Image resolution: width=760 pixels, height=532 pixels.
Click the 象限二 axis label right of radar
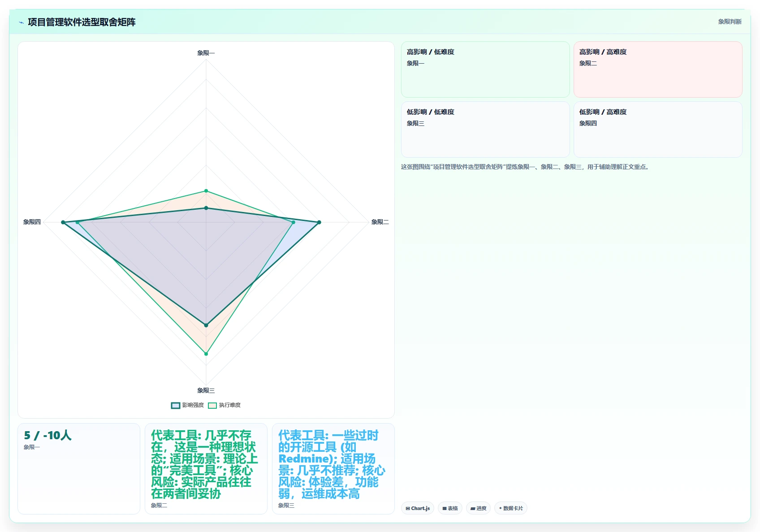[x=380, y=222]
